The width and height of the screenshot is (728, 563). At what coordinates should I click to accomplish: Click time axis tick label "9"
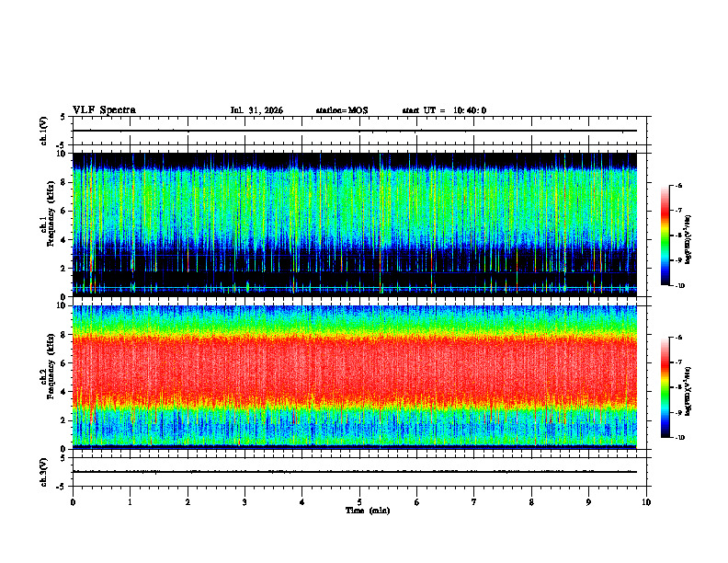pyautogui.click(x=588, y=502)
